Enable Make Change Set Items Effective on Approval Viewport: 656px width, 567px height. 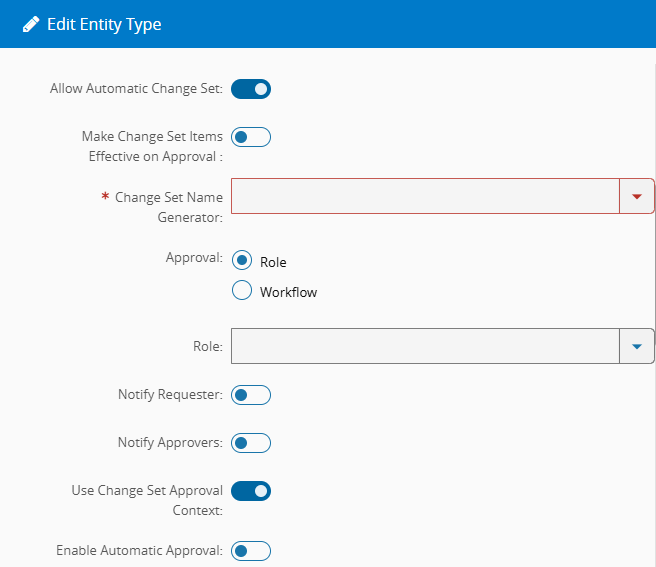click(x=251, y=137)
